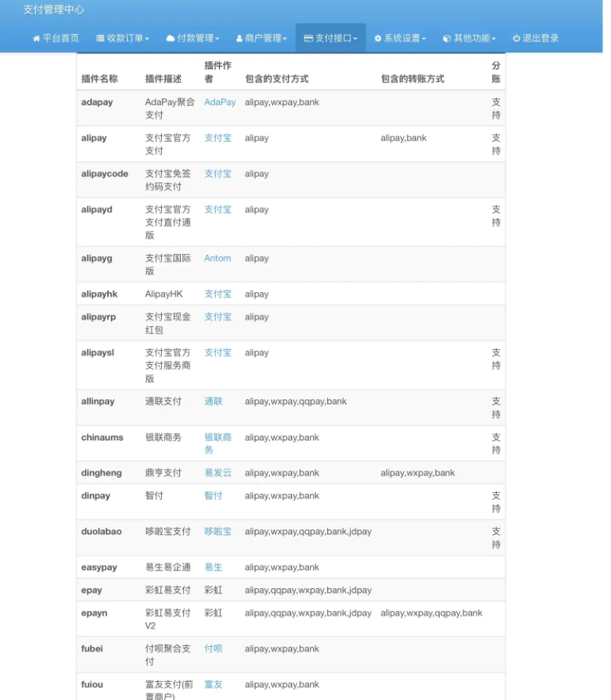Open the AdaPay author link
Viewport: 611px width, 700px height.
click(220, 102)
